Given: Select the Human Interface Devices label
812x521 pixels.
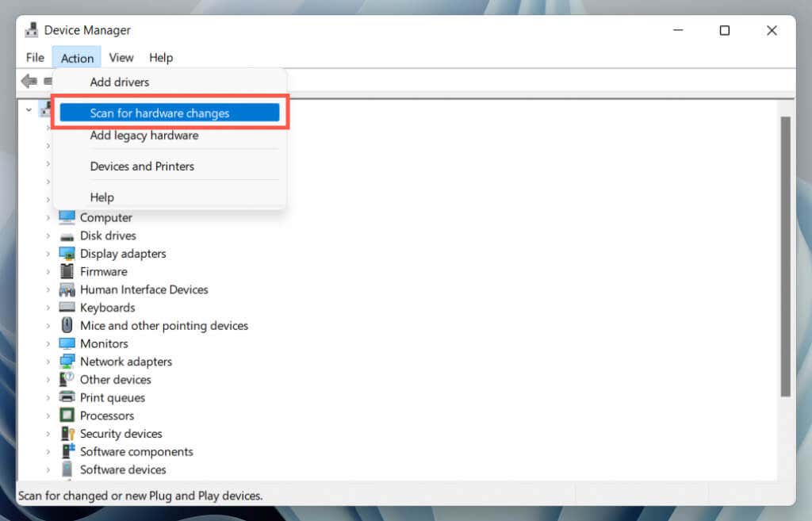Looking at the screenshot, I should pyautogui.click(x=144, y=289).
